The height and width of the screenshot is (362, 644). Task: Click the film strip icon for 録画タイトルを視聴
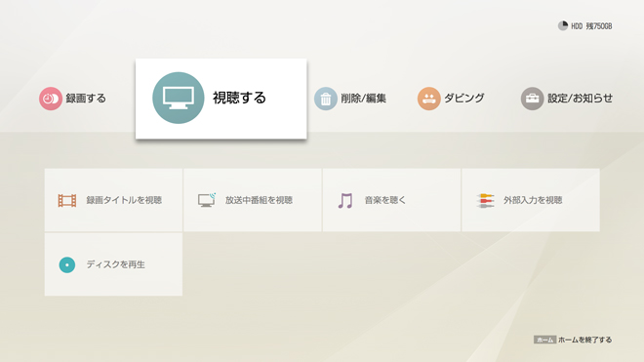pyautogui.click(x=67, y=201)
